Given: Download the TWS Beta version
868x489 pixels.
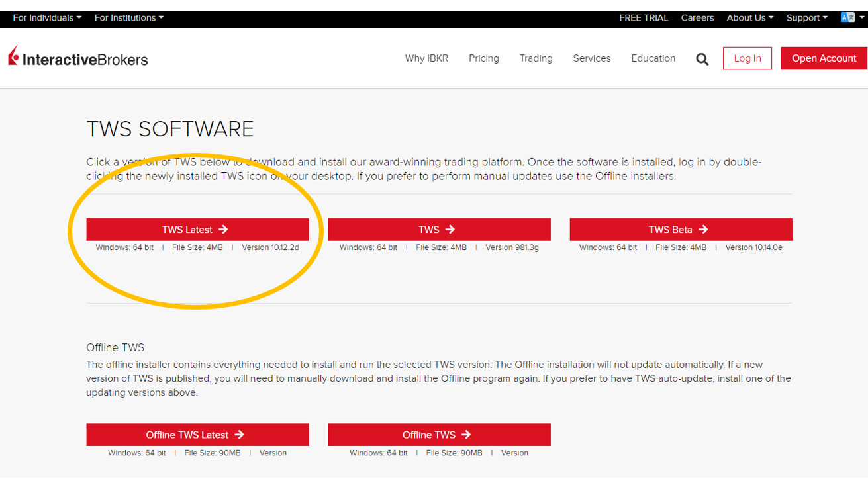Looking at the screenshot, I should pyautogui.click(x=681, y=230).
